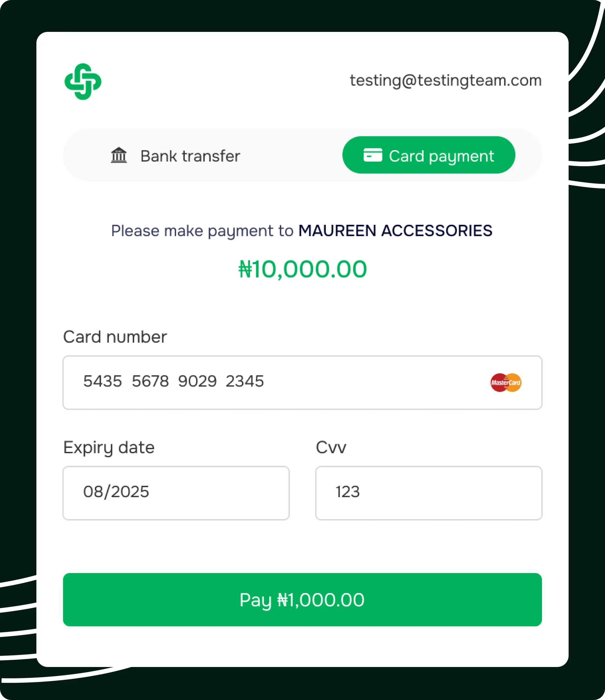Click the "Please make payment to" text
Viewport: 605px width, 700px height.
pyautogui.click(x=202, y=231)
